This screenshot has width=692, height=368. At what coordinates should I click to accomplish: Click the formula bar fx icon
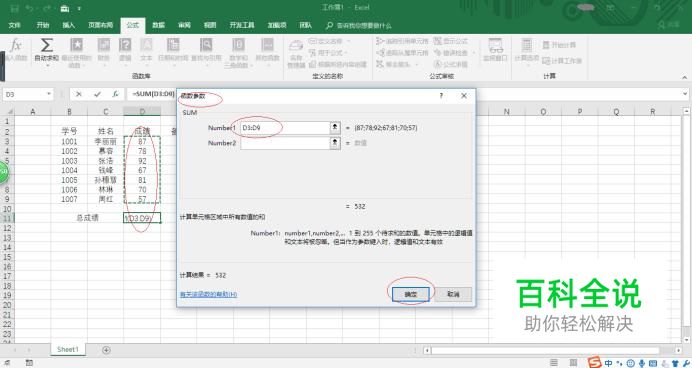[115, 94]
